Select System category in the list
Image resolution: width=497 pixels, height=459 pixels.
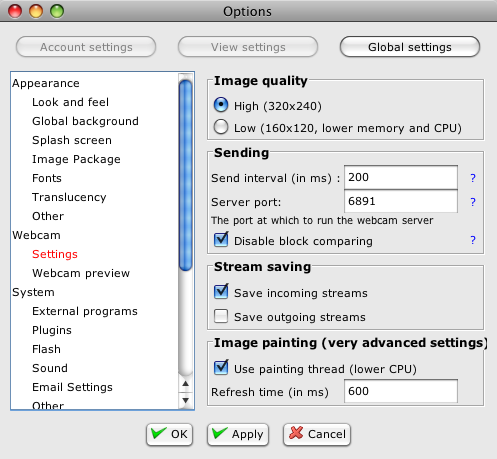pyautogui.click(x=33, y=292)
